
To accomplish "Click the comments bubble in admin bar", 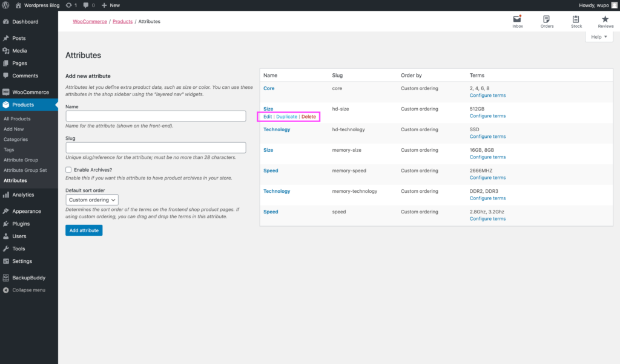I will (86, 5).
